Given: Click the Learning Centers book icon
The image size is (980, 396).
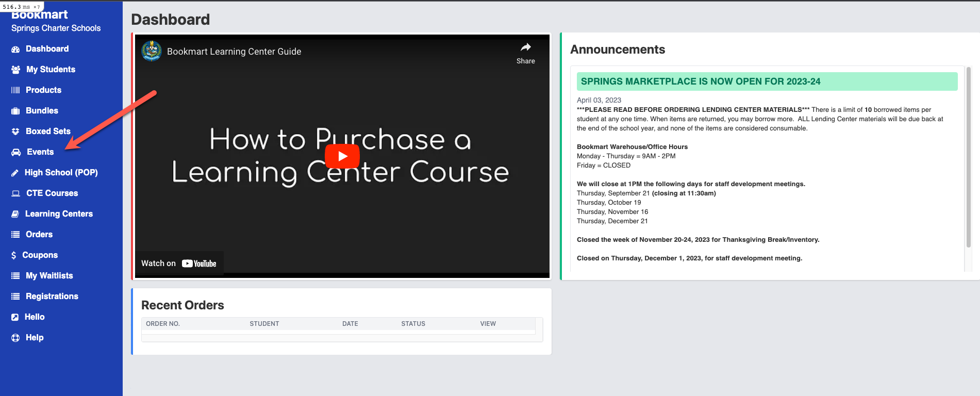Looking at the screenshot, I should point(15,214).
